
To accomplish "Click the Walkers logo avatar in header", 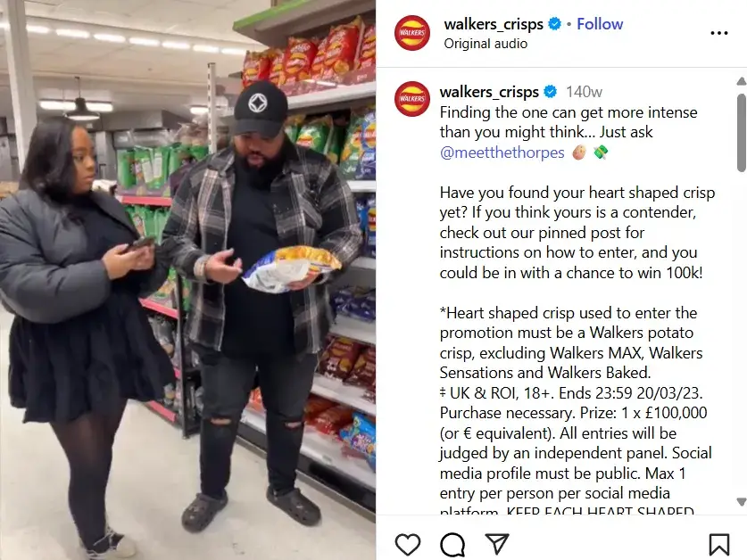I will [412, 33].
